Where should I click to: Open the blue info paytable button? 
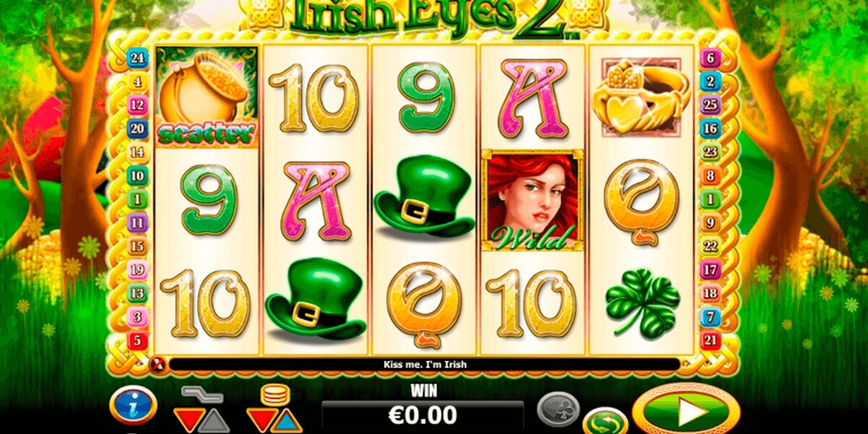(x=133, y=404)
